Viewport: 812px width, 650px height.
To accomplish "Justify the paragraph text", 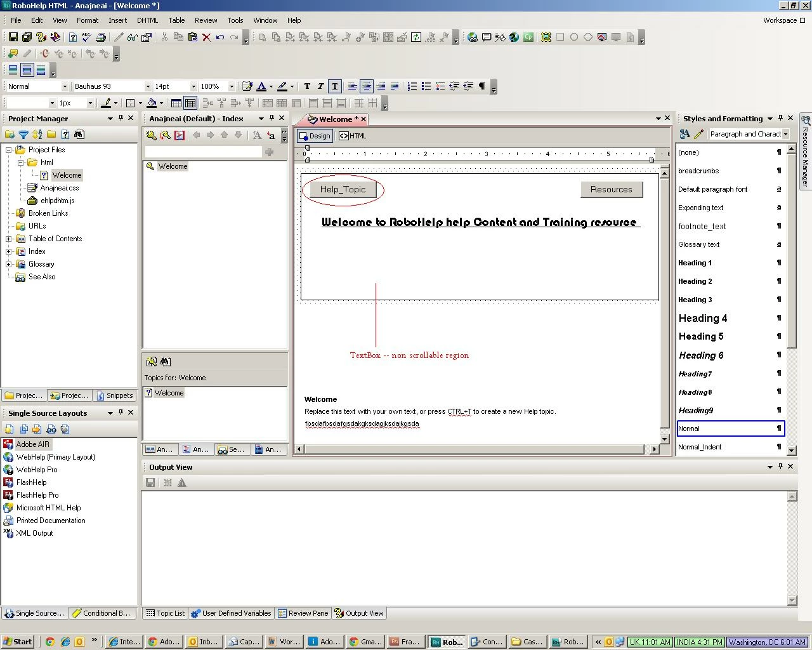I will [x=395, y=86].
